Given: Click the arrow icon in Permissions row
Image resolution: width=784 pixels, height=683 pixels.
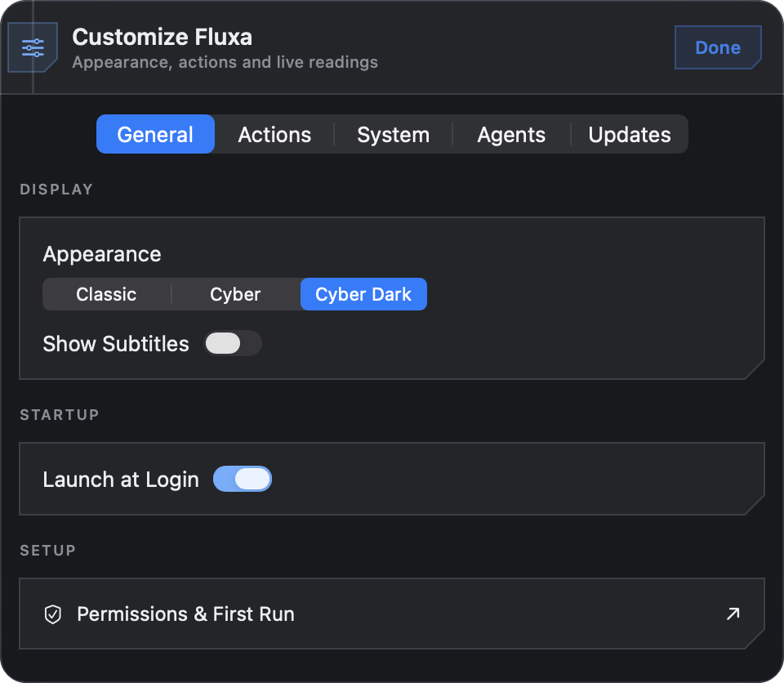Looking at the screenshot, I should [733, 614].
